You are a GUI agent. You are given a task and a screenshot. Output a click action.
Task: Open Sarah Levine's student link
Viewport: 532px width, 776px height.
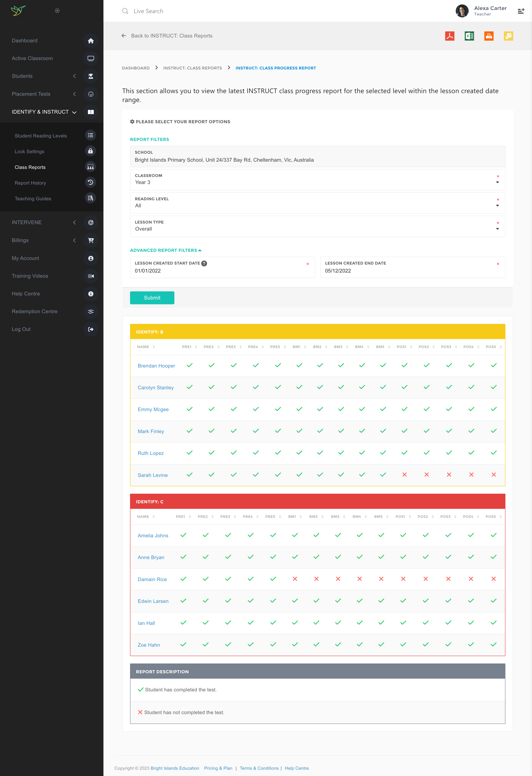(x=153, y=475)
